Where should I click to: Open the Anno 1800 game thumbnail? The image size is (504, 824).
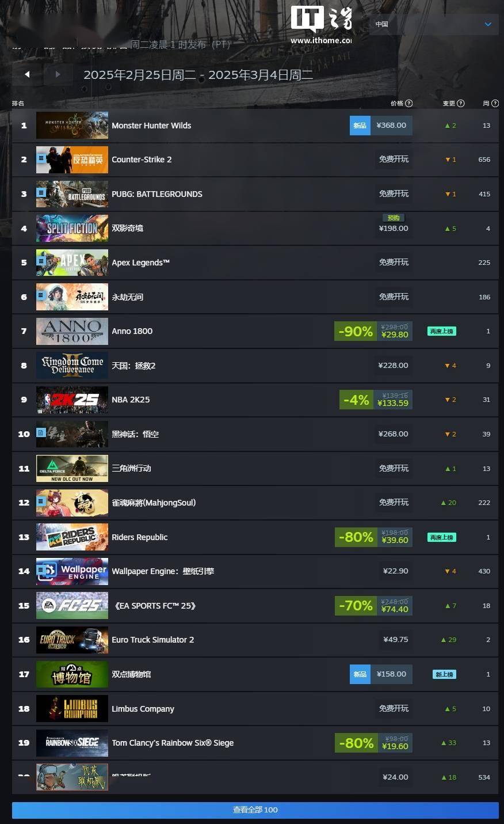72,331
